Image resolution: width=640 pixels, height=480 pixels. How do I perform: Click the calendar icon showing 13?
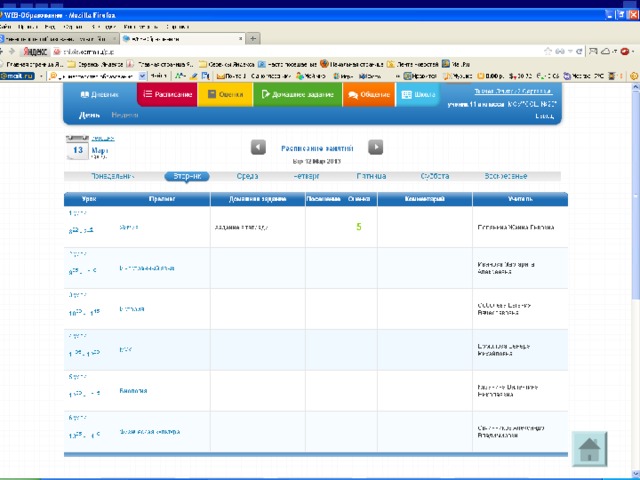[78, 150]
